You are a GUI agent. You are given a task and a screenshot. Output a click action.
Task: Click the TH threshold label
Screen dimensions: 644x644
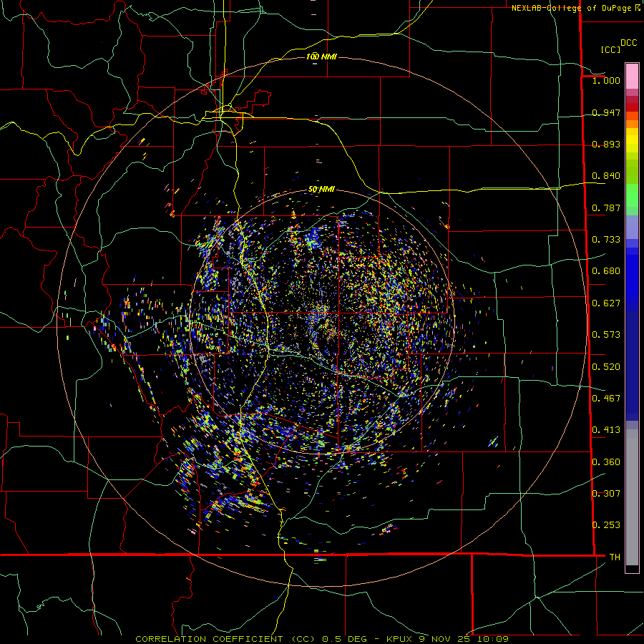(615, 557)
